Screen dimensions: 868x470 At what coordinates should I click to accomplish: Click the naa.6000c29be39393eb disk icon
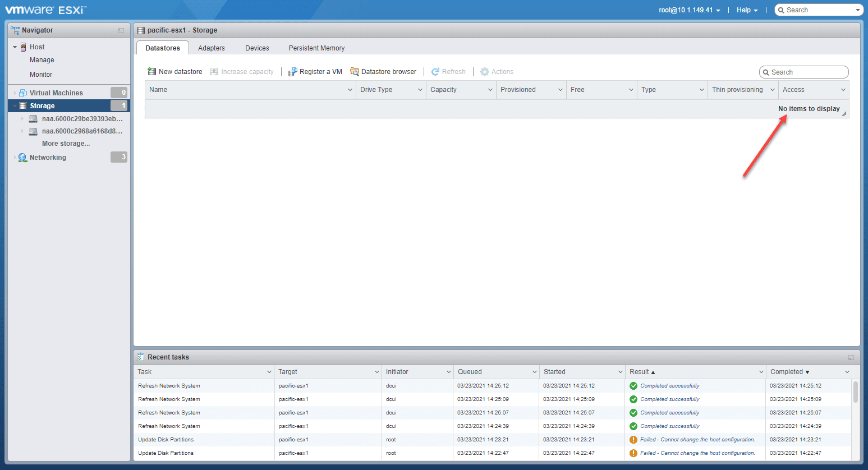click(x=33, y=119)
